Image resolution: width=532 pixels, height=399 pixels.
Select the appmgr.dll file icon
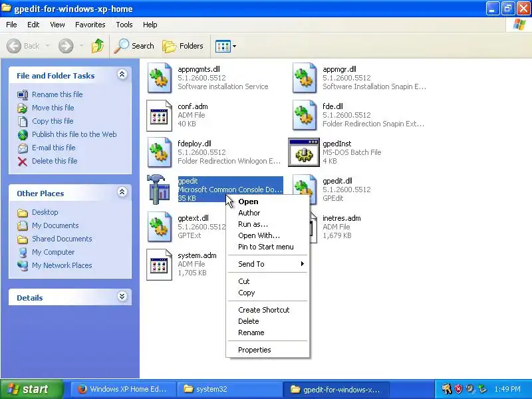click(305, 78)
